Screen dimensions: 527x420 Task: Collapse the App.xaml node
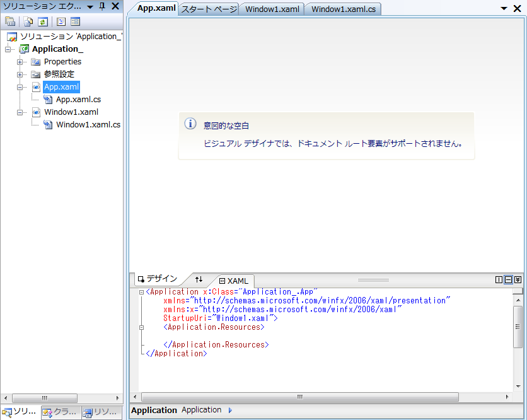click(x=20, y=87)
